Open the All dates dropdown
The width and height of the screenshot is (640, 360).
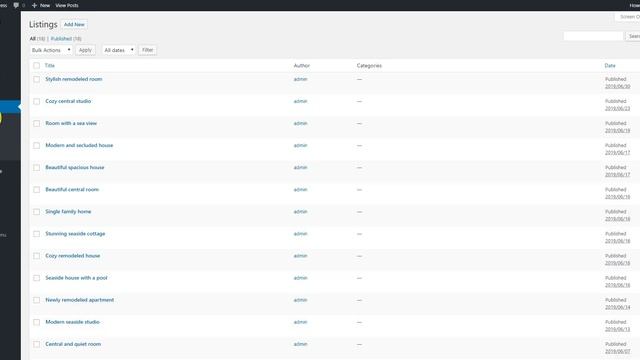(119, 50)
